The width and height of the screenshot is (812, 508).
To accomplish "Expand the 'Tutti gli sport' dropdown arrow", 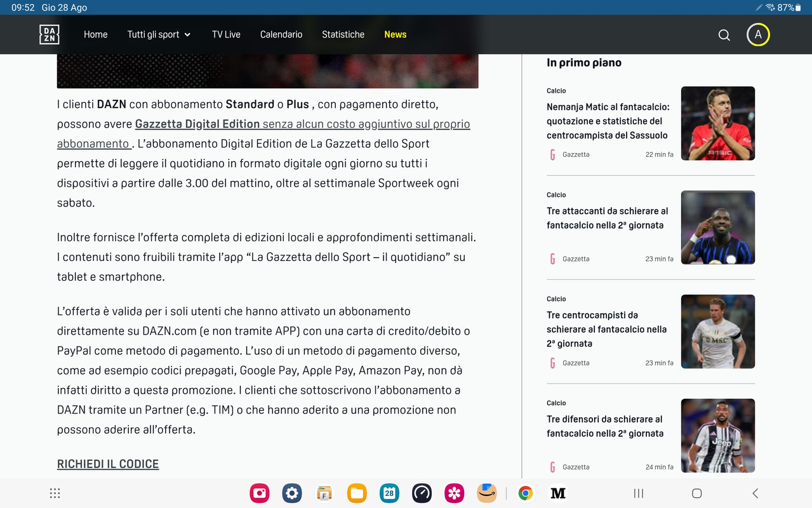I will tap(187, 35).
